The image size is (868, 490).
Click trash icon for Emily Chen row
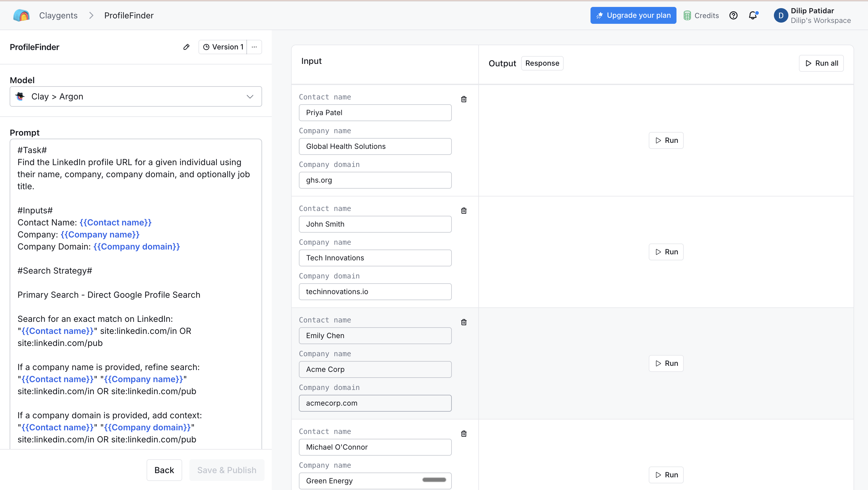(x=464, y=322)
